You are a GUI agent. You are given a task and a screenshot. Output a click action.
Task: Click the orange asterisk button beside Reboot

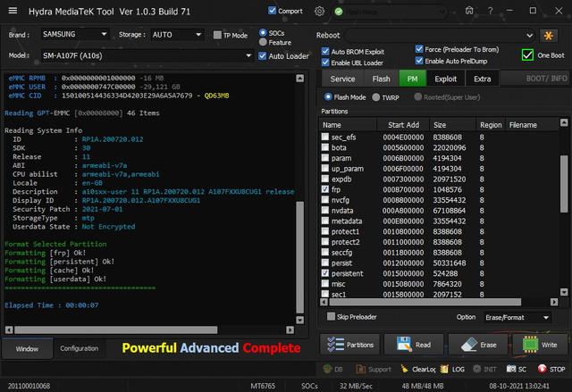tap(550, 35)
